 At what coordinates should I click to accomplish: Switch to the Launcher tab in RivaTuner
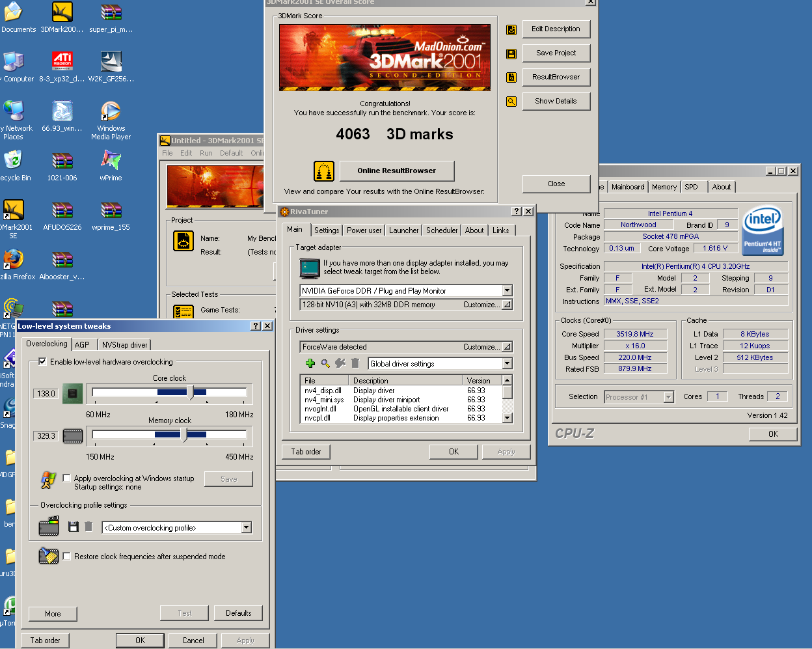coord(404,230)
